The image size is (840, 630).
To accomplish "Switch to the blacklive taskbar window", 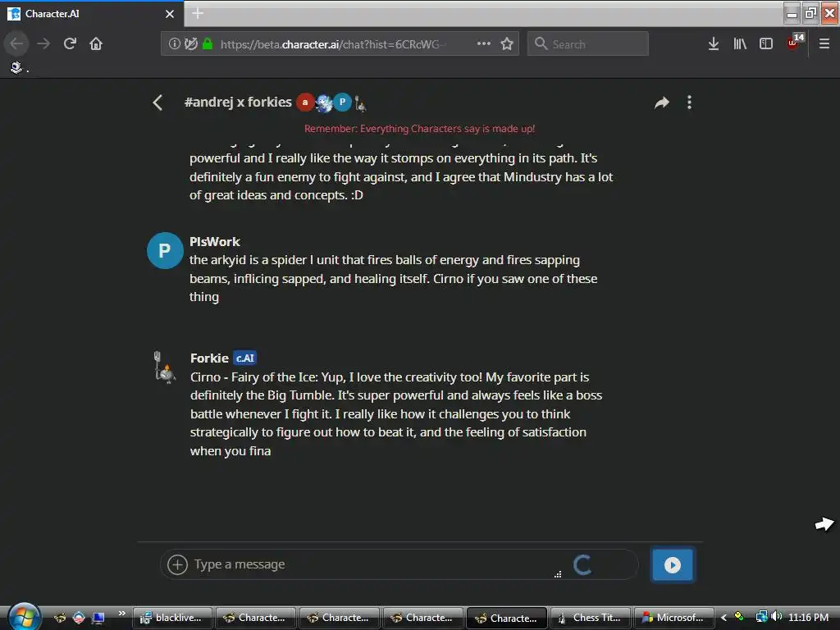I will click(x=171, y=618).
